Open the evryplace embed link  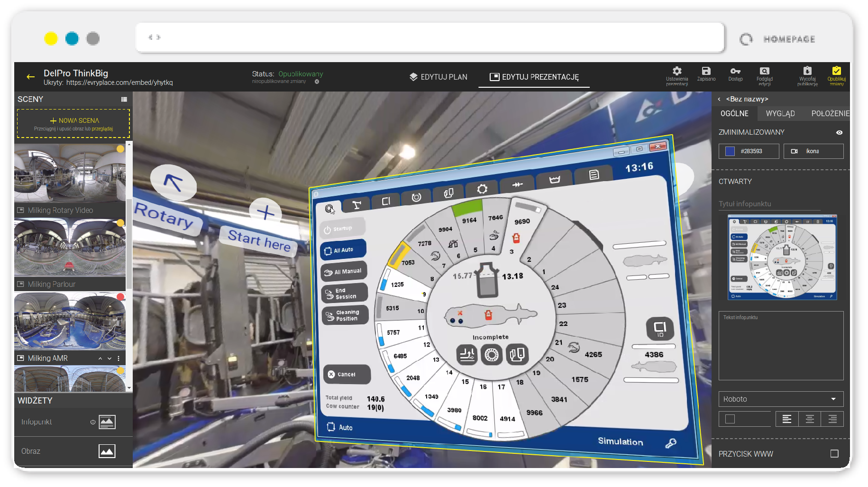click(119, 83)
